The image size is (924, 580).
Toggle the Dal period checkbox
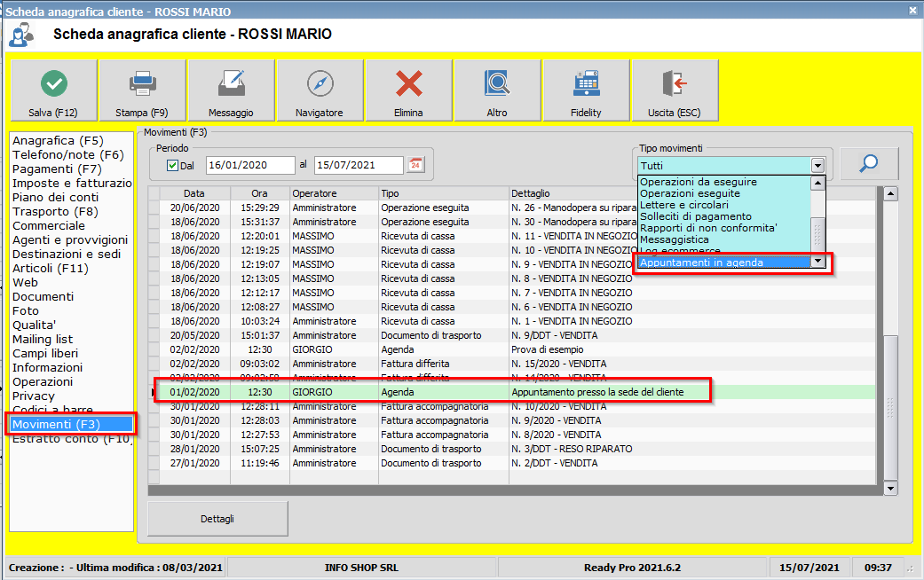point(172,166)
